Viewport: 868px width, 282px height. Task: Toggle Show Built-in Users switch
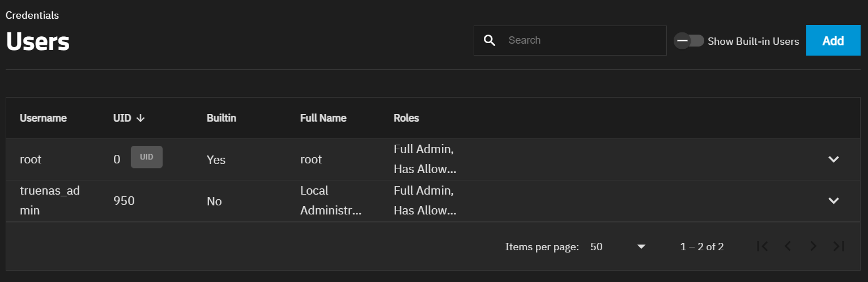coord(688,41)
